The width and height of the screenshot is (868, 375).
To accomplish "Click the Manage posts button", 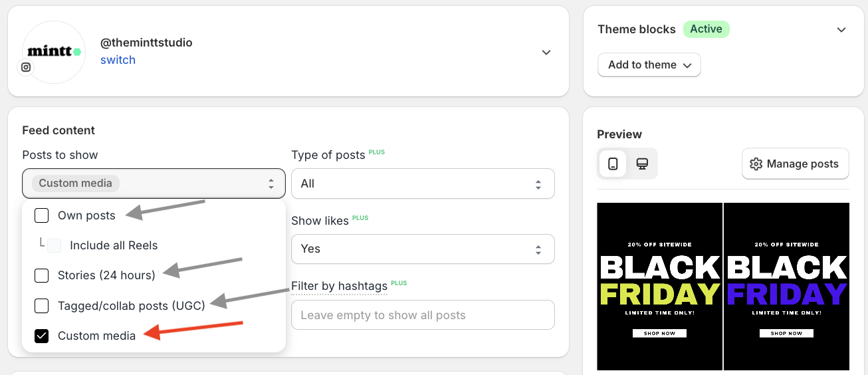I will click(x=796, y=164).
